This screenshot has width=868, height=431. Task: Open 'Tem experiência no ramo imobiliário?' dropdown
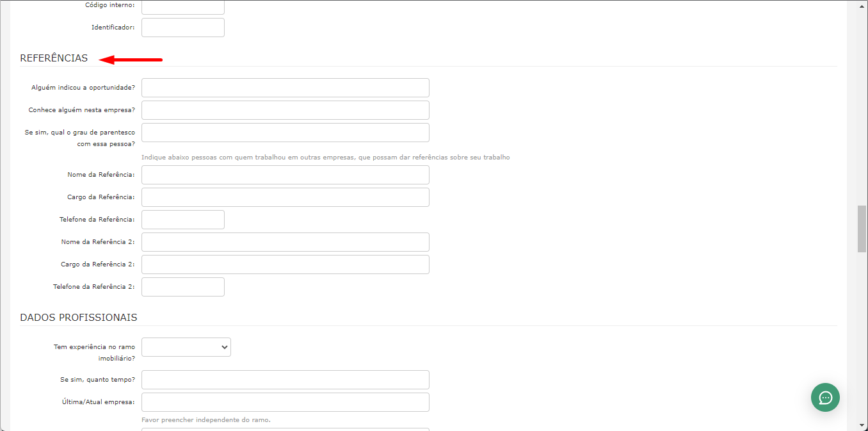pos(186,347)
